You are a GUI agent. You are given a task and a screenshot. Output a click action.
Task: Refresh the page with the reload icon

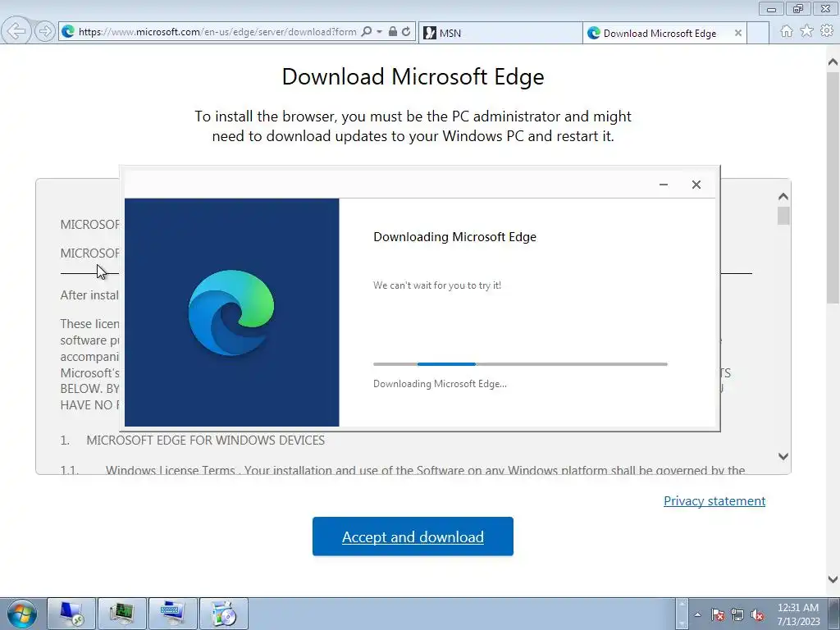406,32
